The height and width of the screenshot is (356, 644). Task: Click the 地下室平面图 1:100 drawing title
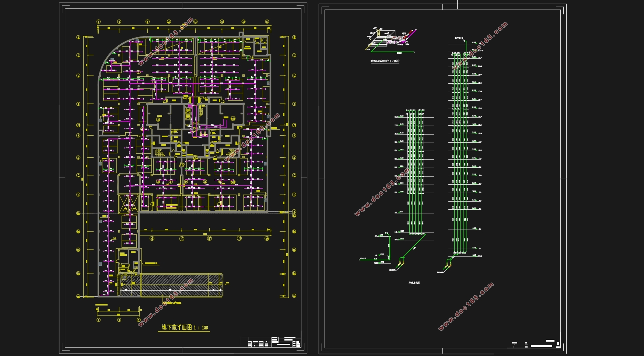pyautogui.click(x=185, y=327)
